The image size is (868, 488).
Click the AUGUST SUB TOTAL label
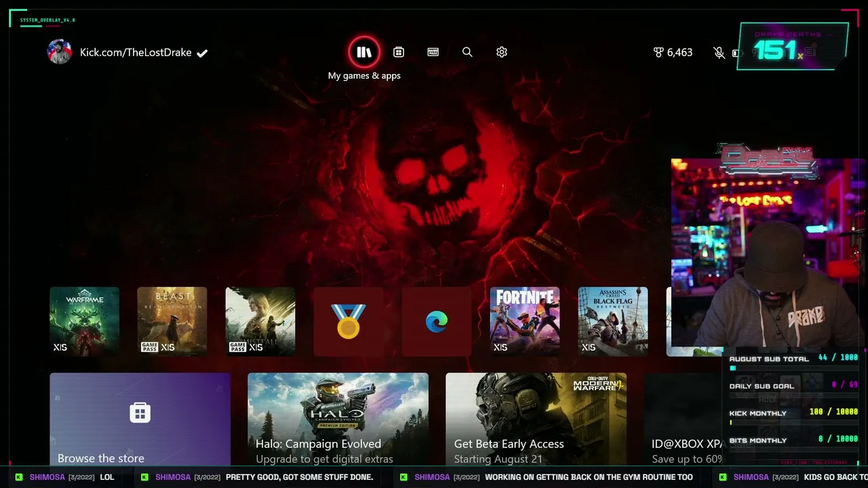pos(769,359)
